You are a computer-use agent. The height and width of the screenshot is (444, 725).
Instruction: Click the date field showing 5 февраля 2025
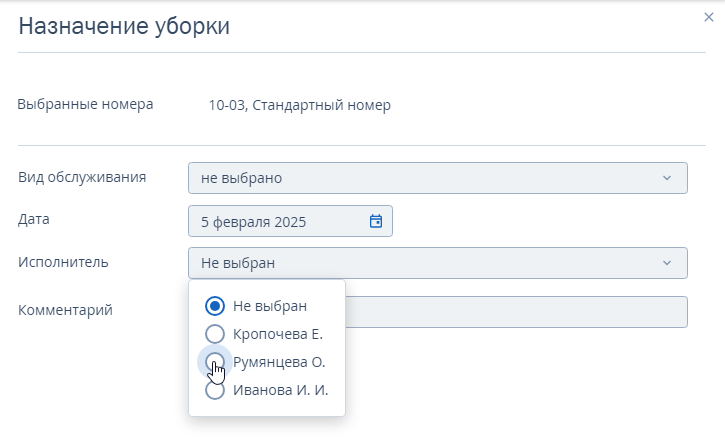point(290,221)
